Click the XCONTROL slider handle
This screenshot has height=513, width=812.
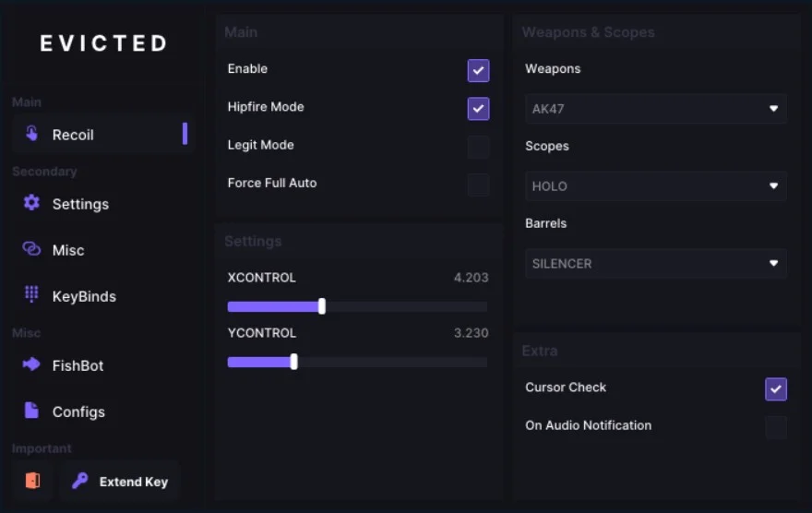[x=321, y=306]
